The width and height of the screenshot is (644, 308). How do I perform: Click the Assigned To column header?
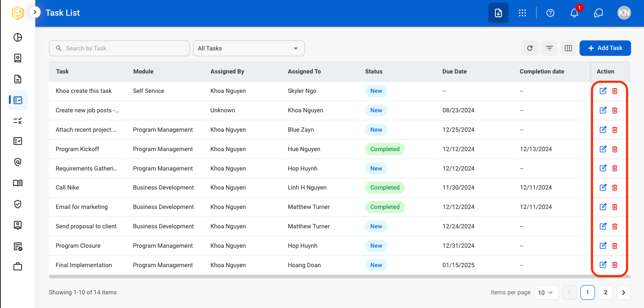(x=304, y=71)
